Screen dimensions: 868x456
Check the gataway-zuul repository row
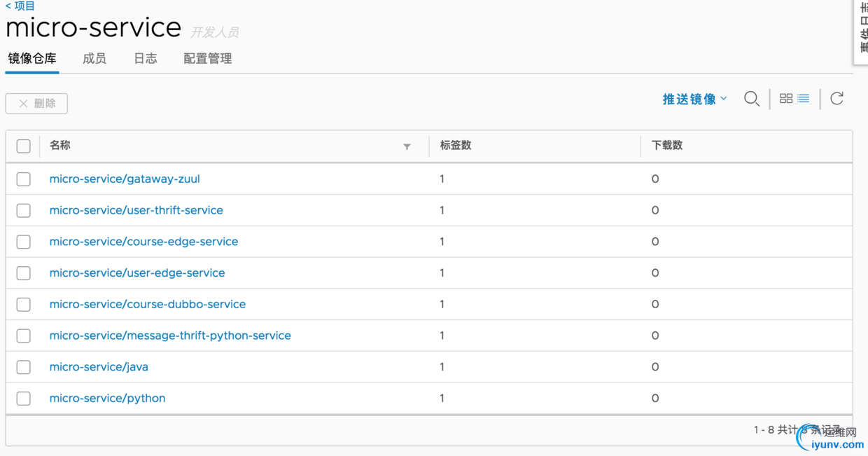click(24, 179)
